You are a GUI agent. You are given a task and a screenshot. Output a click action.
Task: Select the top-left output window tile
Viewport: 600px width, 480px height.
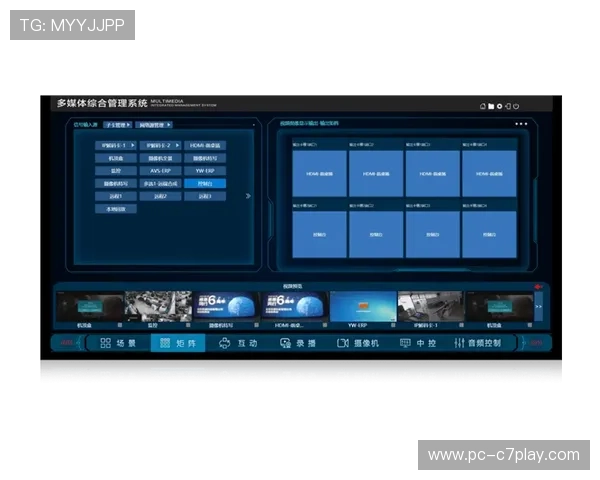(x=319, y=173)
